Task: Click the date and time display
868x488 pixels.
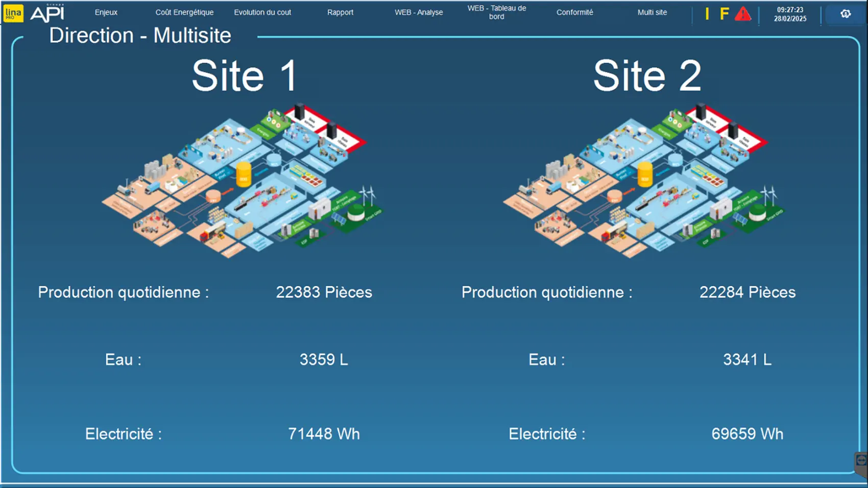Action: click(x=790, y=14)
